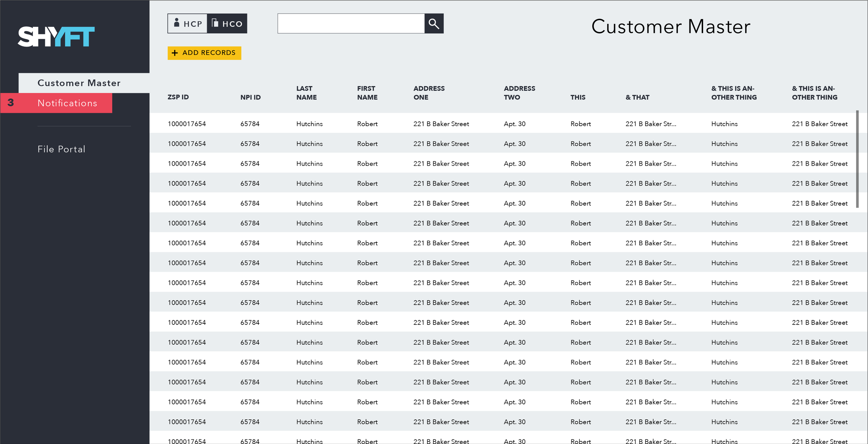Sort by ADDRESS ONE column header
Screen dimensions: 868x444
[x=429, y=93]
